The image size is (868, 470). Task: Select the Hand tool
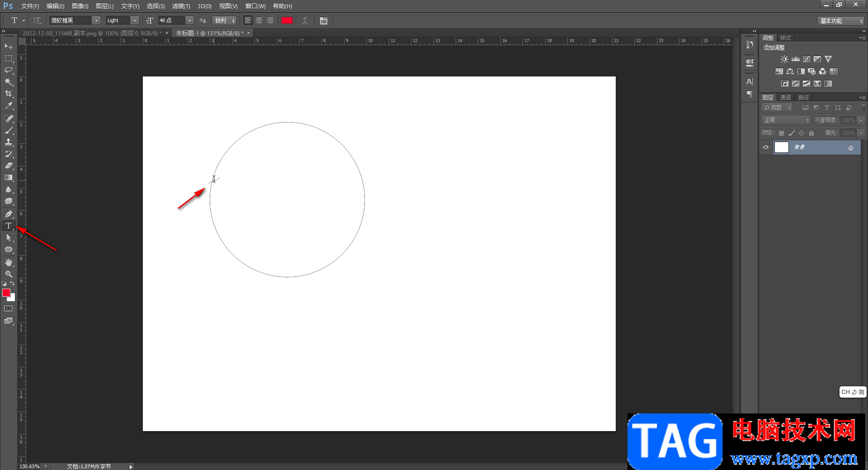pyautogui.click(x=9, y=262)
